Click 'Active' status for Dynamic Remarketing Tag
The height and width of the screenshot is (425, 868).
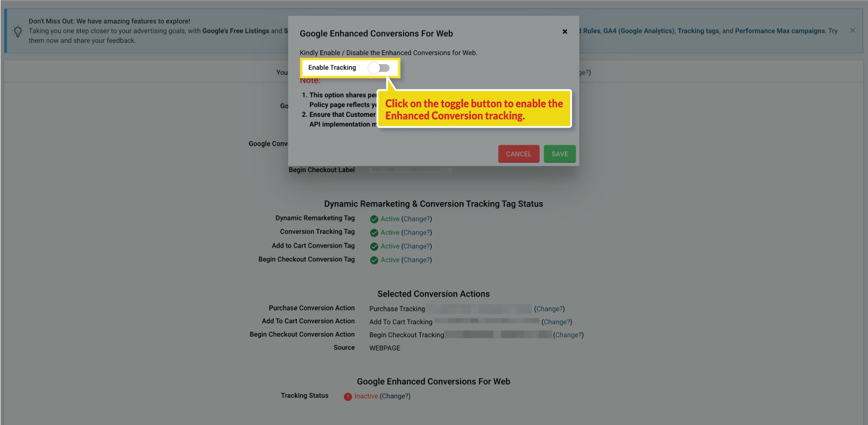(390, 219)
